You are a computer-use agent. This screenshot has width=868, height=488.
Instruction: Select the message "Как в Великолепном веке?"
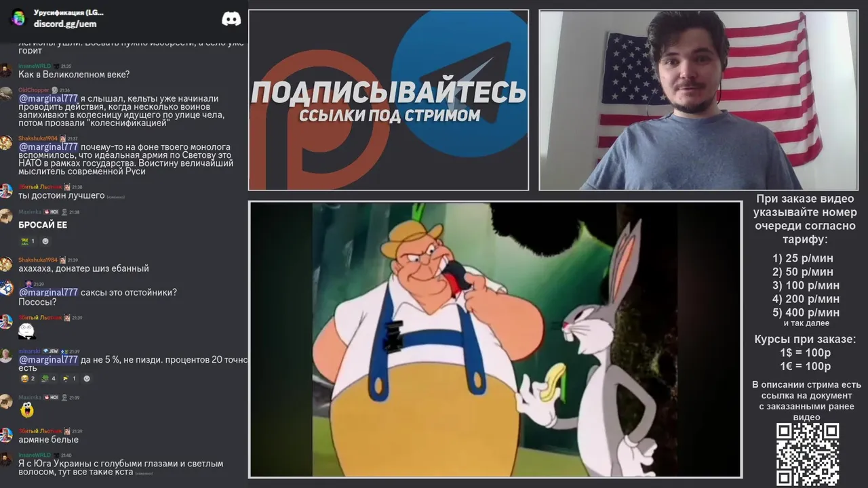pos(74,75)
